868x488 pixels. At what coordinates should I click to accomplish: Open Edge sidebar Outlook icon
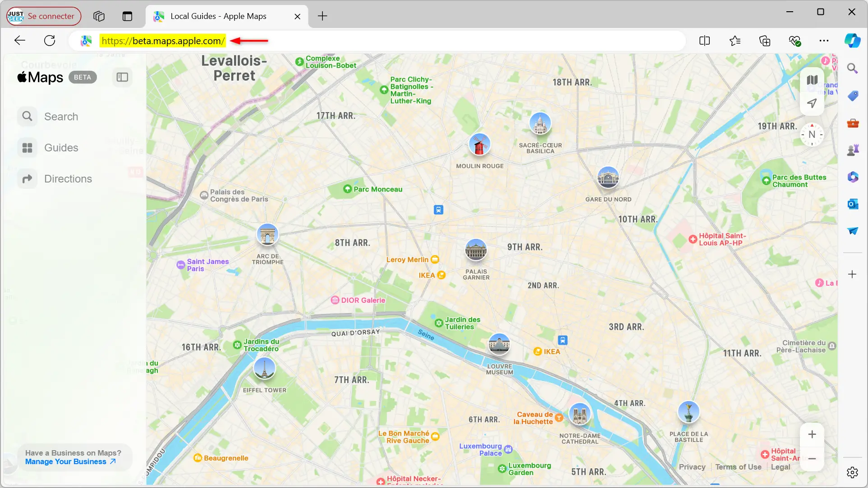(852, 204)
